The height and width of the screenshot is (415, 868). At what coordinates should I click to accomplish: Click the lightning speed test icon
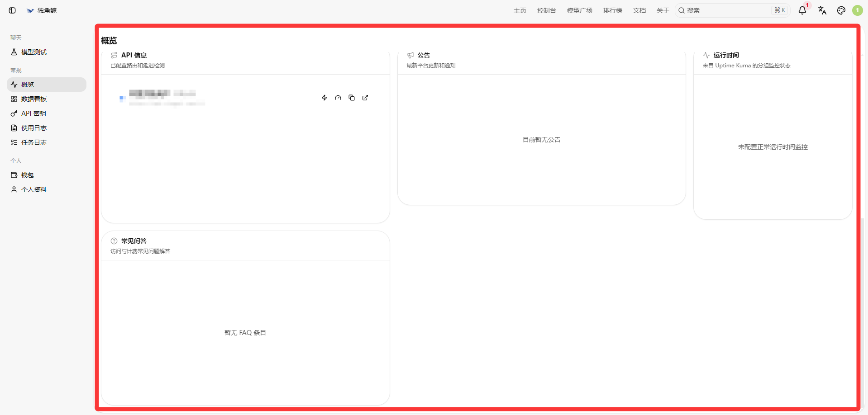(324, 98)
